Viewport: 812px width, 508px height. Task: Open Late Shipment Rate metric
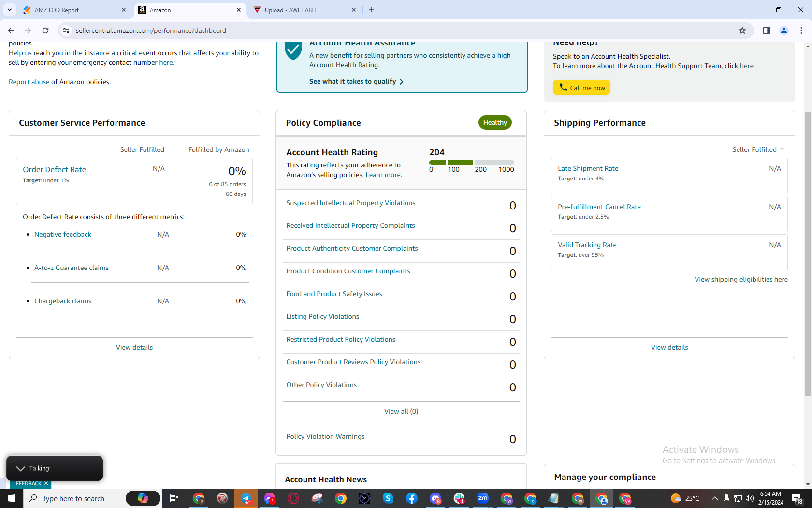click(x=588, y=168)
